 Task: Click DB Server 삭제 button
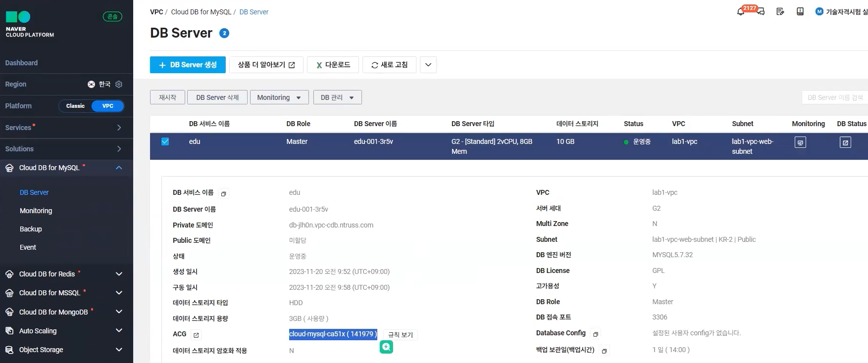tap(217, 97)
